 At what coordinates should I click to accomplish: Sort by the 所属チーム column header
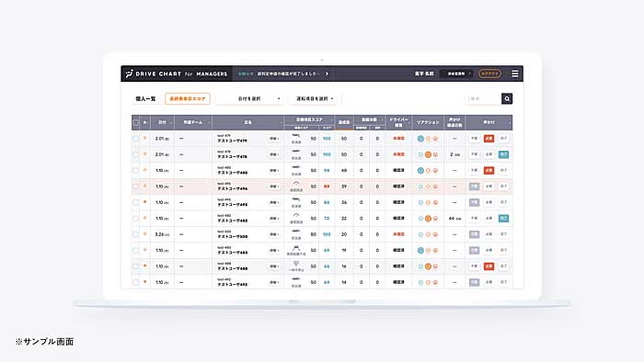(193, 122)
